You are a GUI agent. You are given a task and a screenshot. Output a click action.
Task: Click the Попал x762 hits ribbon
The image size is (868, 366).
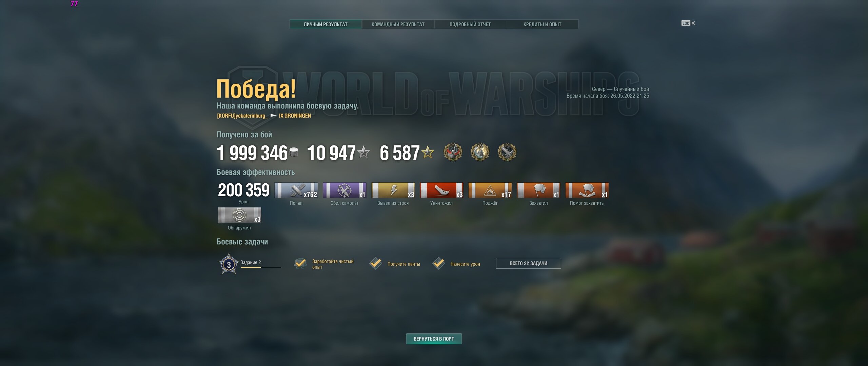tap(296, 190)
